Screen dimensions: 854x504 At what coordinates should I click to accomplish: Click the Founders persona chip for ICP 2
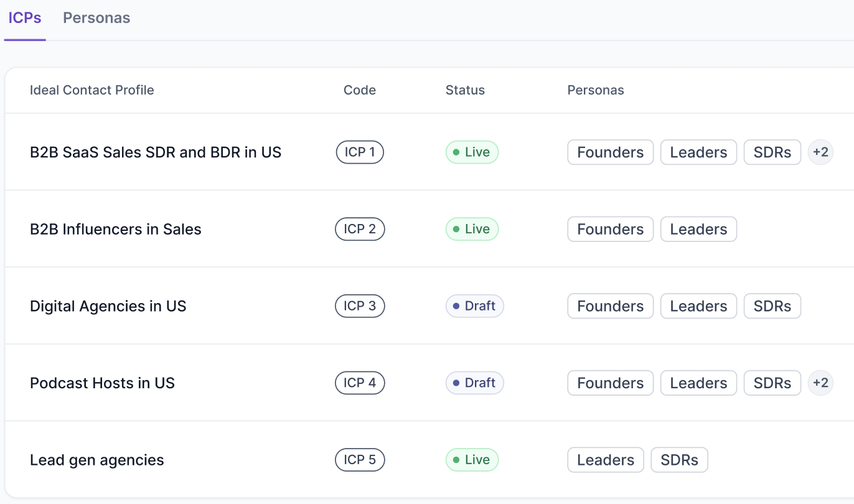(x=610, y=230)
